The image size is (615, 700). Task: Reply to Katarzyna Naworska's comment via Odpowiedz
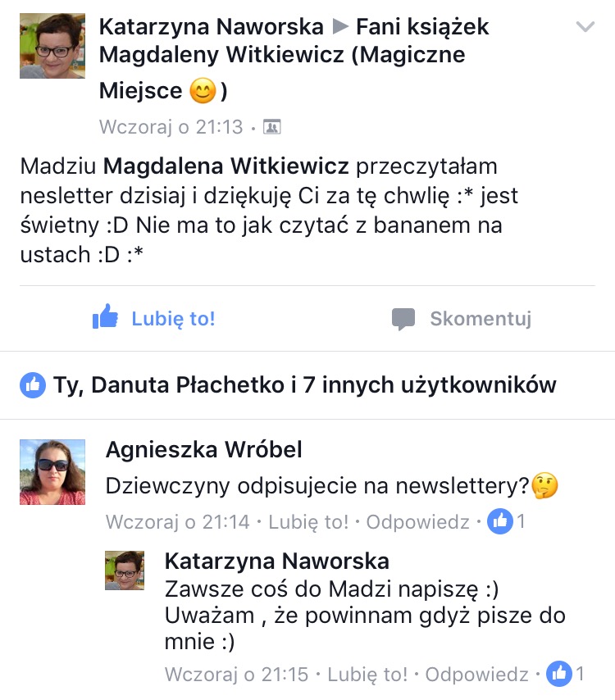[476, 675]
